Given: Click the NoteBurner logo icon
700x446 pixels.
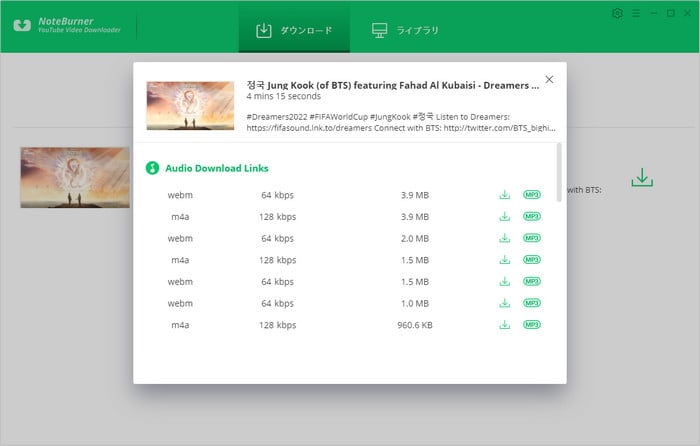Looking at the screenshot, I should click(22, 25).
